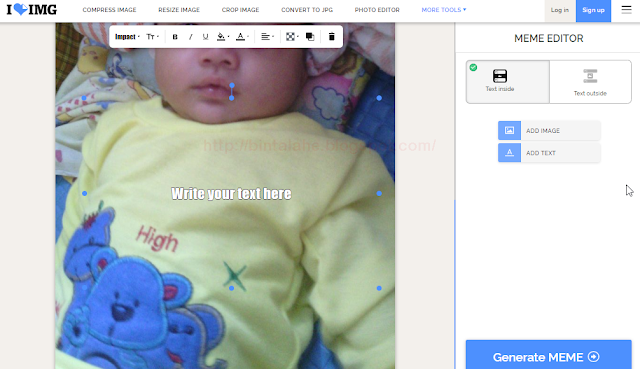Open the text size dropdown
This screenshot has height=369, width=640.
tap(152, 37)
